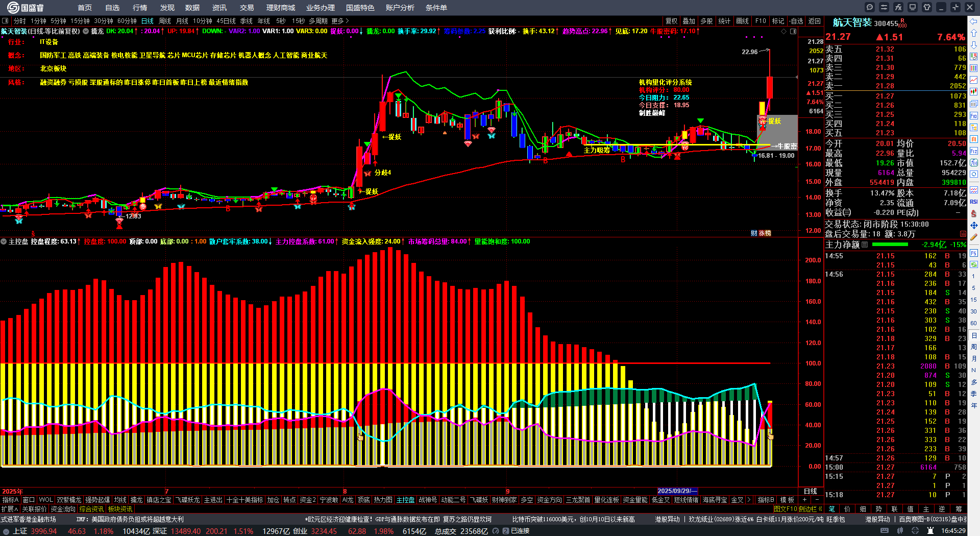This screenshot has height=536, width=980.
Task: Click the + zoom in chart button
Action: pyautogui.click(x=805, y=500)
